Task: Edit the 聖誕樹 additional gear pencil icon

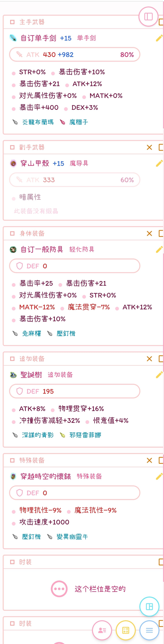Action: (159, 375)
